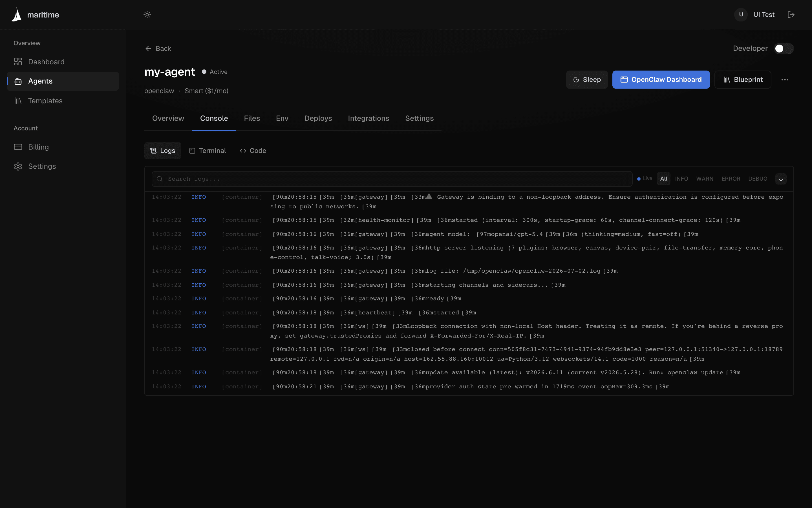Click the update available log line

point(469,372)
